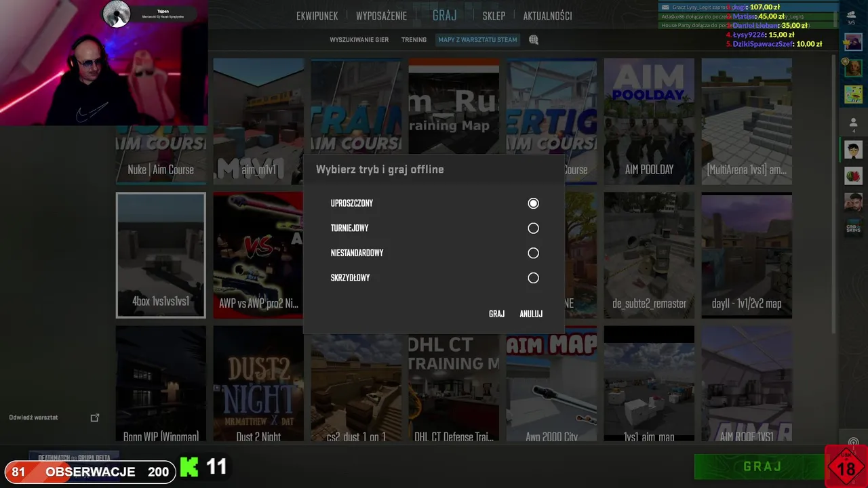Click the bearded man friend avatar
The width and height of the screenshot is (868, 488).
[853, 202]
